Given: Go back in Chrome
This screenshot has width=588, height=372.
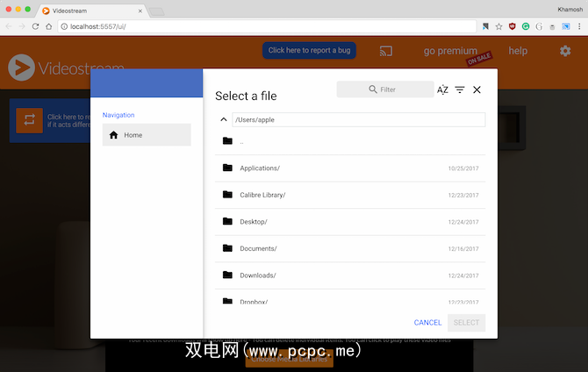Looking at the screenshot, I should pos(9,26).
